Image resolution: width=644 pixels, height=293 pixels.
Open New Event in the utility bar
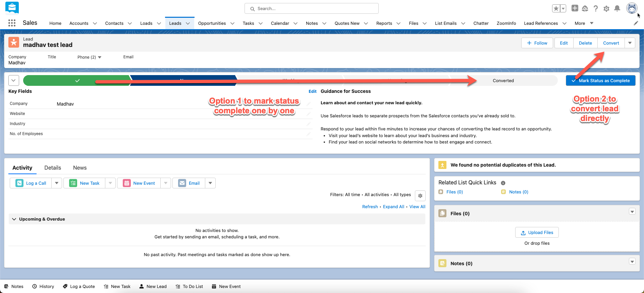point(226,286)
